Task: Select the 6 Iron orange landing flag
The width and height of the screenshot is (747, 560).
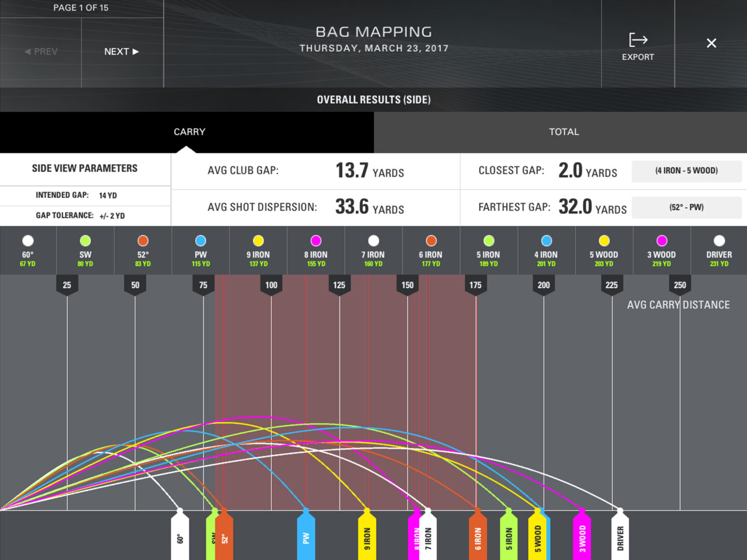Action: pyautogui.click(x=478, y=535)
